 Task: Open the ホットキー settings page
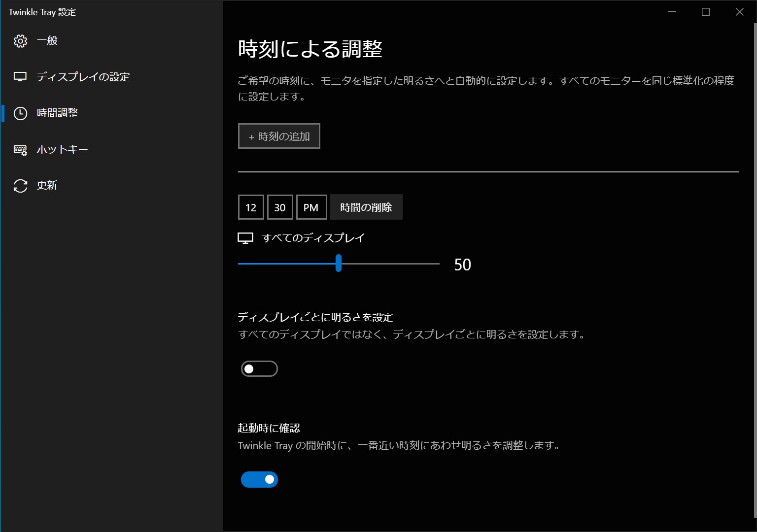62,149
